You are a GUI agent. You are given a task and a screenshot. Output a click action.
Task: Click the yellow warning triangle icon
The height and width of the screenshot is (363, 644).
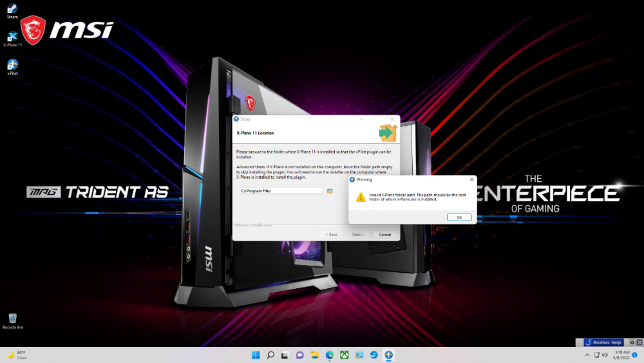(361, 197)
